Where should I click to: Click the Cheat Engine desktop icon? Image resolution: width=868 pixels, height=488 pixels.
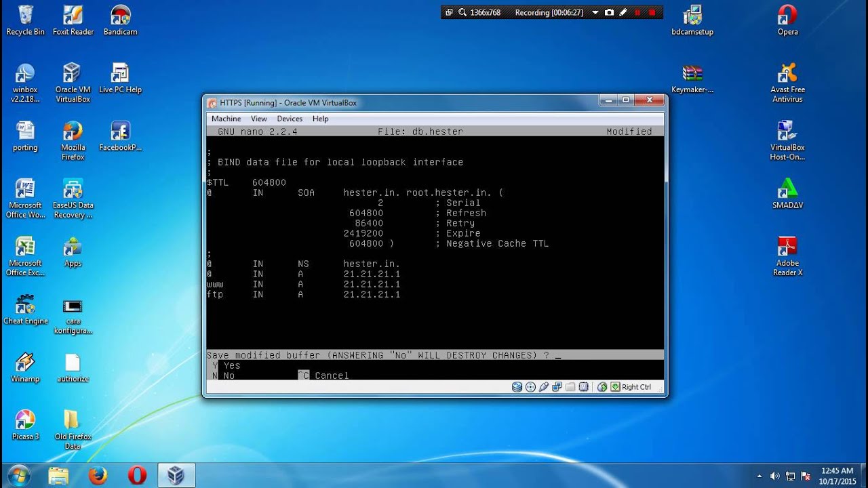(x=25, y=310)
